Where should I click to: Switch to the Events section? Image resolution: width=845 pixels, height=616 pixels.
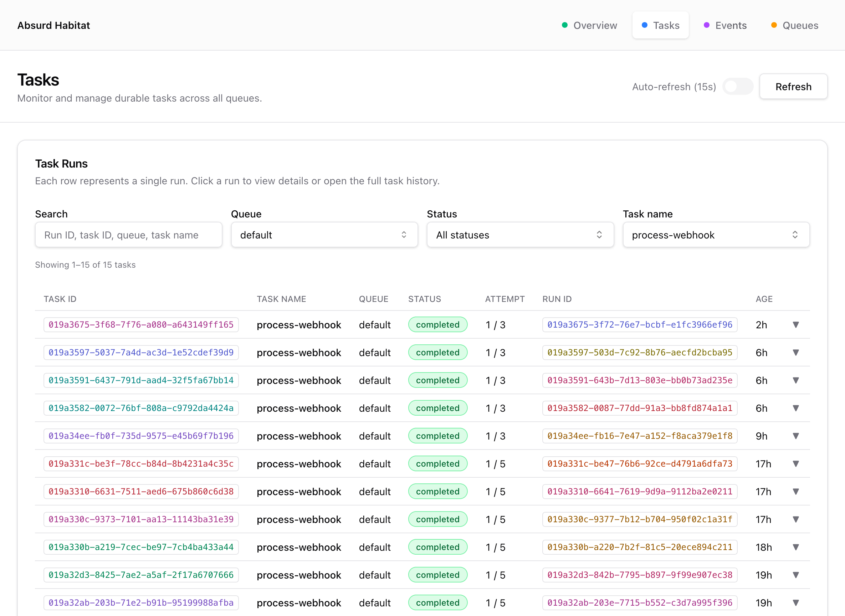731,25
